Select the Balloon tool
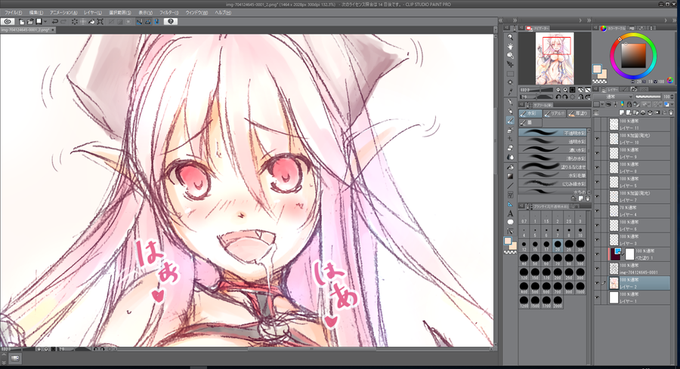Image resolution: width=680 pixels, height=369 pixels. coord(510,222)
